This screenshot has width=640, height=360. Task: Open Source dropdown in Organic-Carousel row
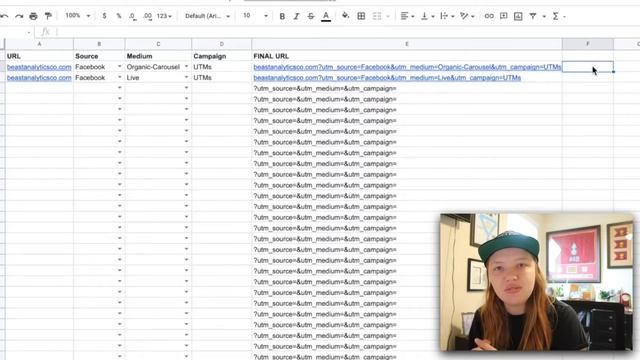[120, 67]
